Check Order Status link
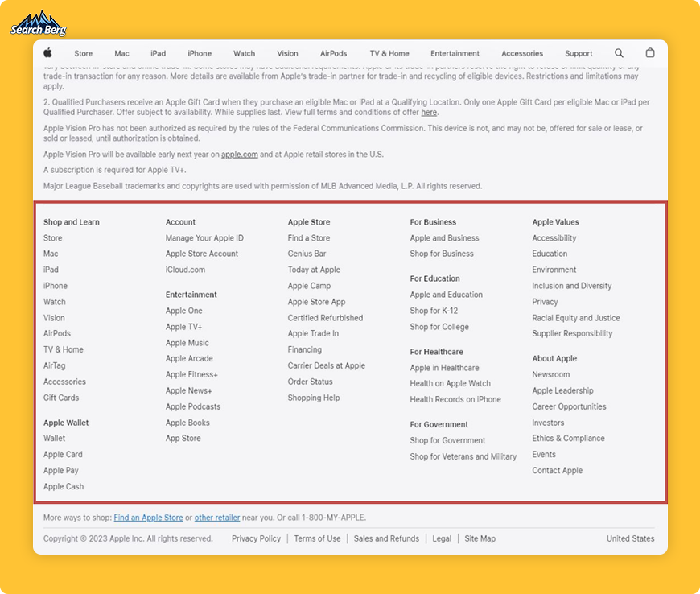 pyautogui.click(x=311, y=382)
